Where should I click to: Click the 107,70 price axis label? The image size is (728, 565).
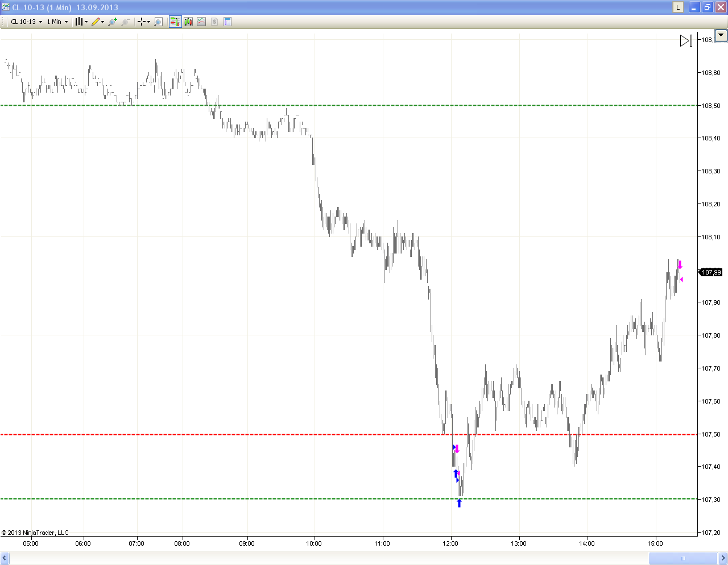click(711, 368)
